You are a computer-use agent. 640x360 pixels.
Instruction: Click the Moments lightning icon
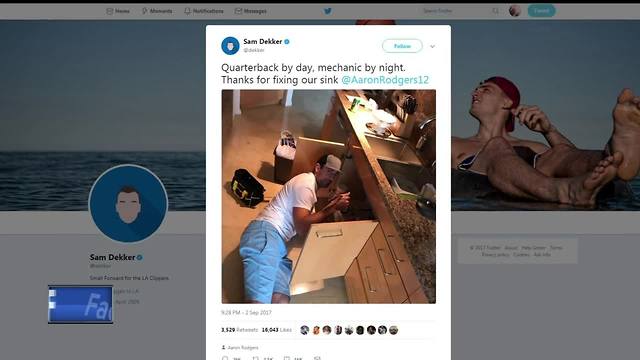click(144, 11)
